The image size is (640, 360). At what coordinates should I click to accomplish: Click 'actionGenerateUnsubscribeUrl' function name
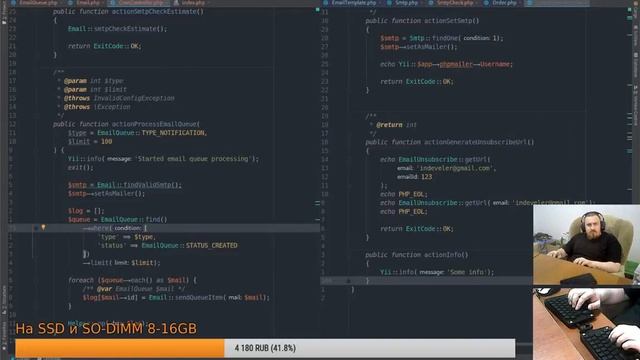(x=476, y=142)
